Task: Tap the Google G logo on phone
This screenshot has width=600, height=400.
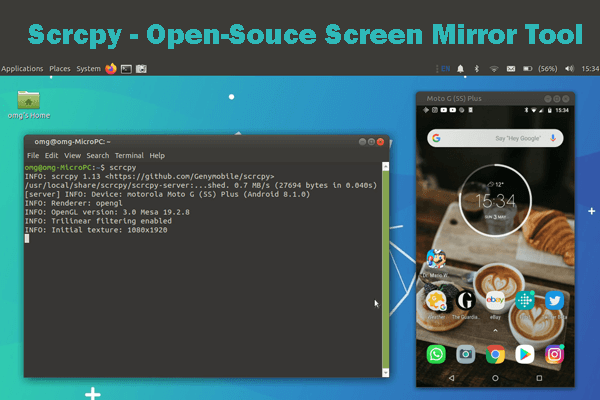Action: click(436, 138)
